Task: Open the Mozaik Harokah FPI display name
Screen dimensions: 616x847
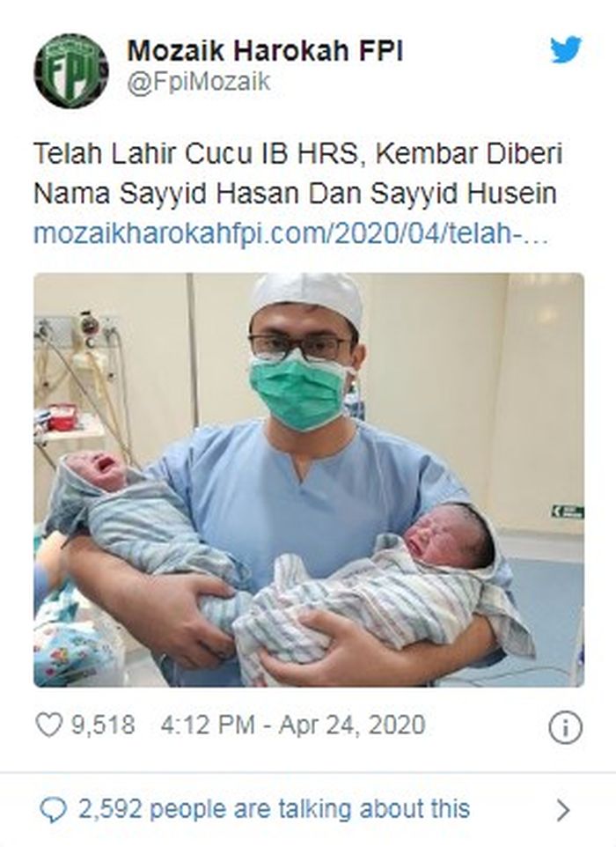Action: [x=265, y=52]
